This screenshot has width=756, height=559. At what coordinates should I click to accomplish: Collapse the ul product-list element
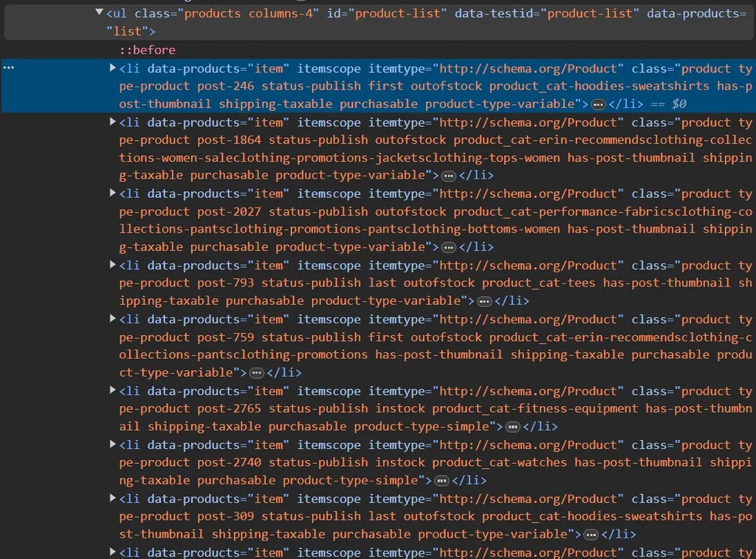[100, 12]
